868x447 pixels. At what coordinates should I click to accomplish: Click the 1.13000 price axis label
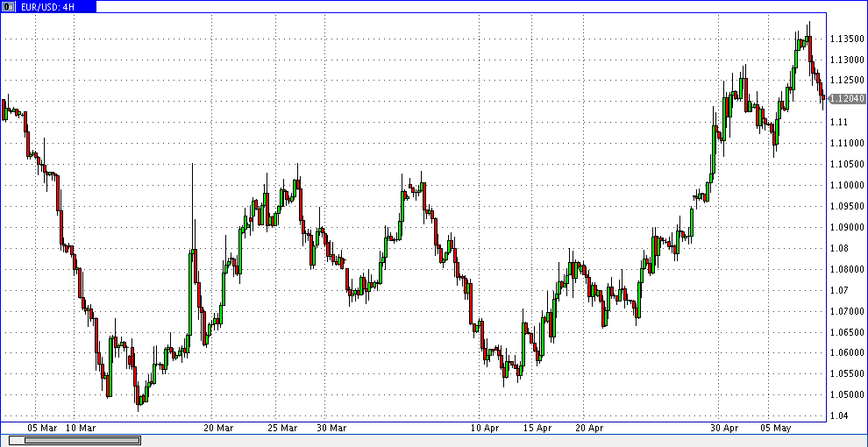[847, 60]
